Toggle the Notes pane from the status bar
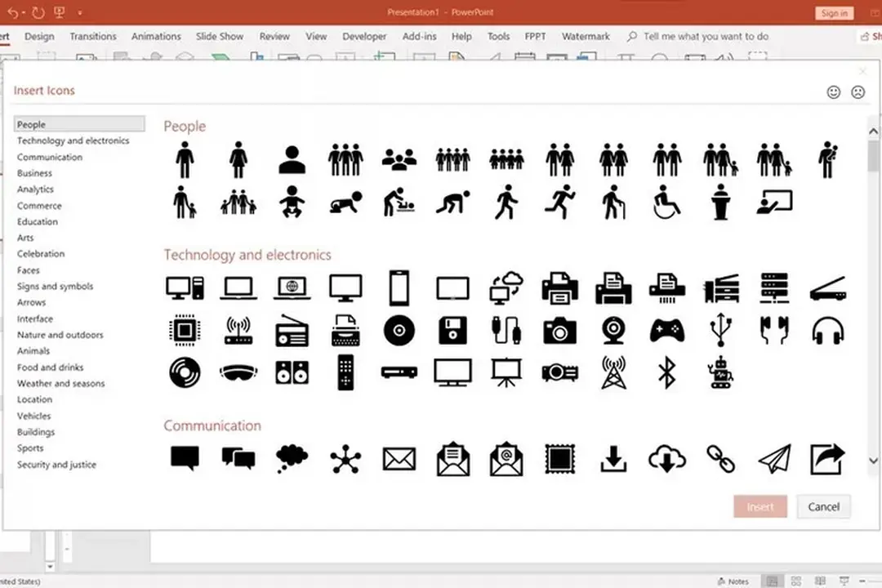This screenshot has height=588, width=882. click(x=733, y=581)
